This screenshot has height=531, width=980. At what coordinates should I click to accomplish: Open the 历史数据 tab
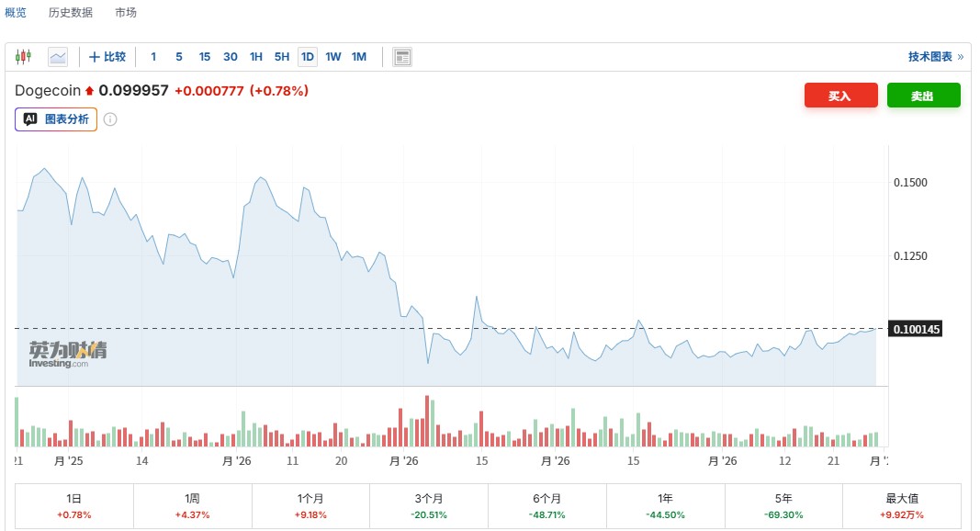(x=71, y=13)
